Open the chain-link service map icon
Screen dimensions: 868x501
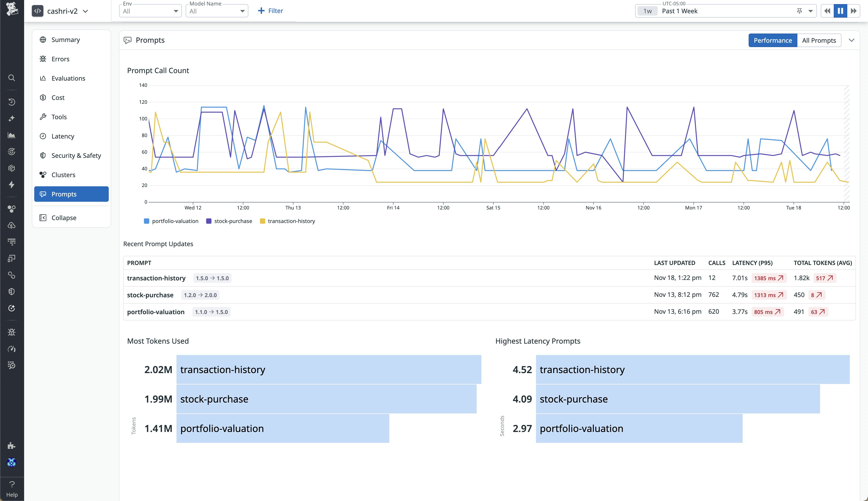[x=12, y=275]
